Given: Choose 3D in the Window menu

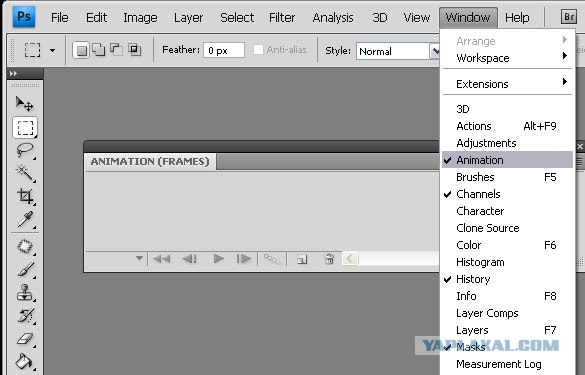Looking at the screenshot, I should (x=507, y=109).
